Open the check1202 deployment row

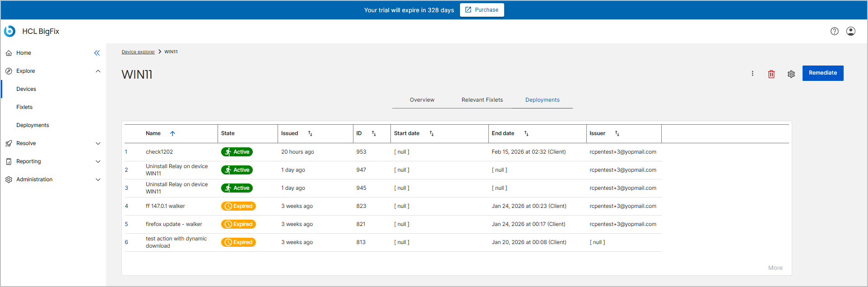coord(159,152)
